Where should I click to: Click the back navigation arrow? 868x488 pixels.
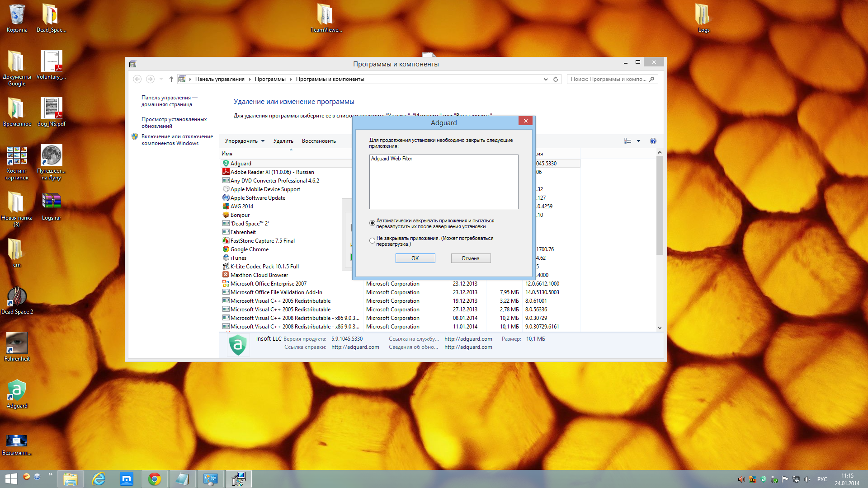pos(137,79)
